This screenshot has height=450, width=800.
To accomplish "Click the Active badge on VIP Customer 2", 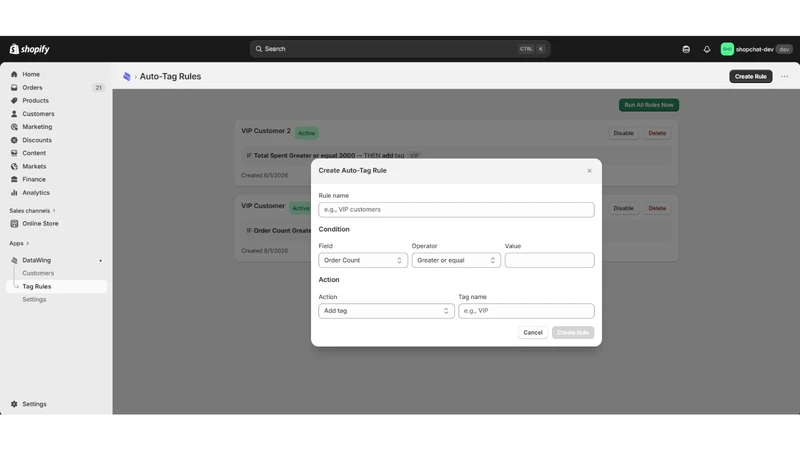I will pos(307,133).
